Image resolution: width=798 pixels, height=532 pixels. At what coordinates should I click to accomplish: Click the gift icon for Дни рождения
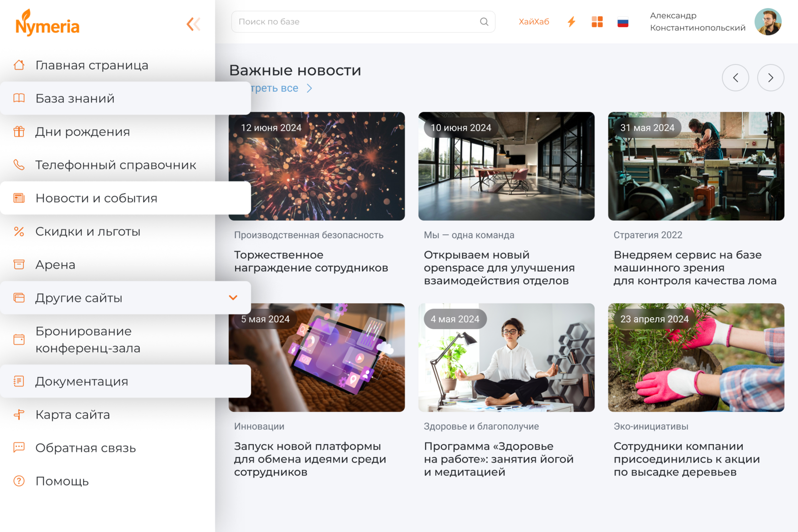19,132
